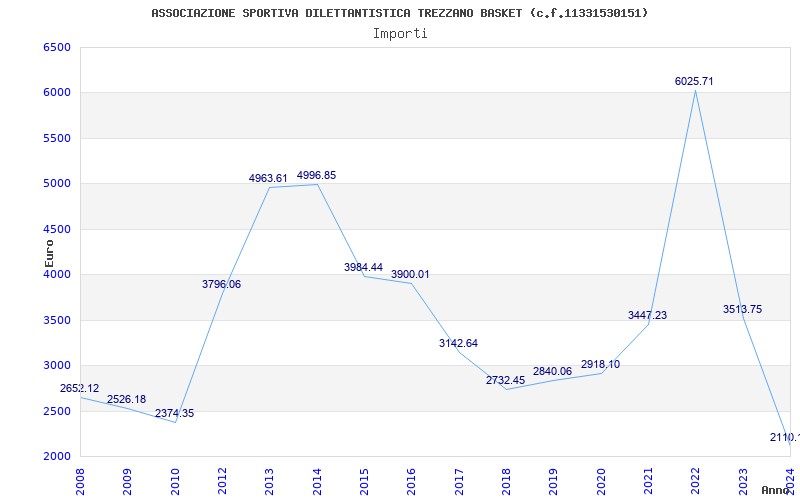The image size is (800, 500).
Task: Click x-axis year 2012
Action: click(222, 482)
